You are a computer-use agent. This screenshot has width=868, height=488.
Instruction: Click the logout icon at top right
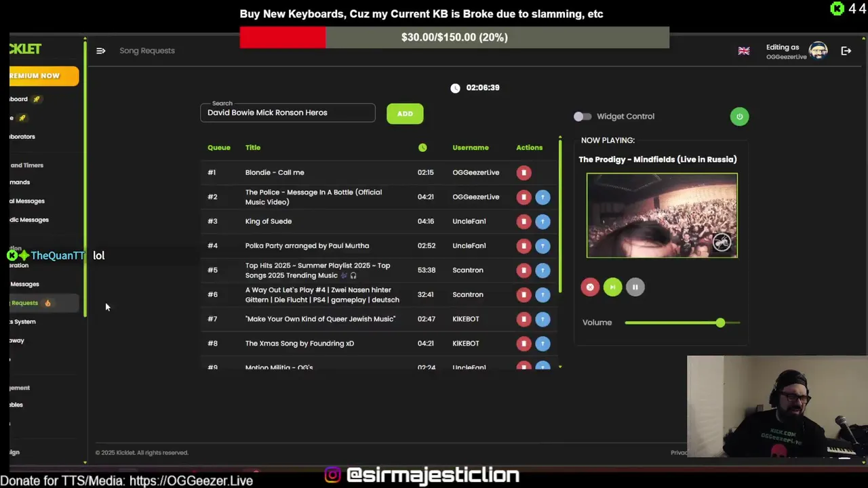pyautogui.click(x=846, y=51)
